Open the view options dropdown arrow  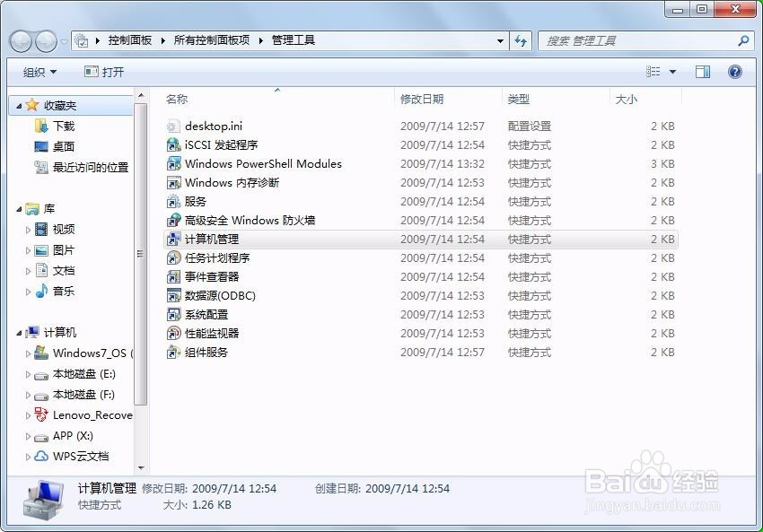pos(672,72)
